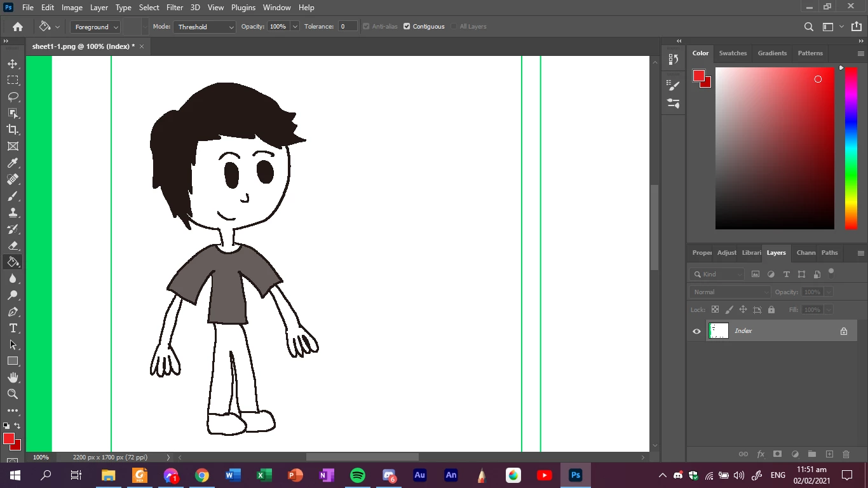This screenshot has width=868, height=488.
Task: Select the Dodge tool
Action: pos(13,295)
